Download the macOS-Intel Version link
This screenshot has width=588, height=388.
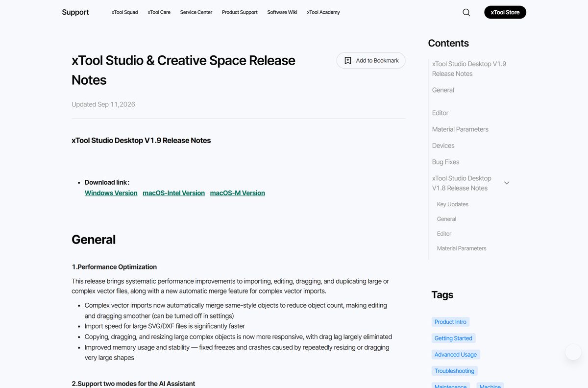[x=173, y=193]
